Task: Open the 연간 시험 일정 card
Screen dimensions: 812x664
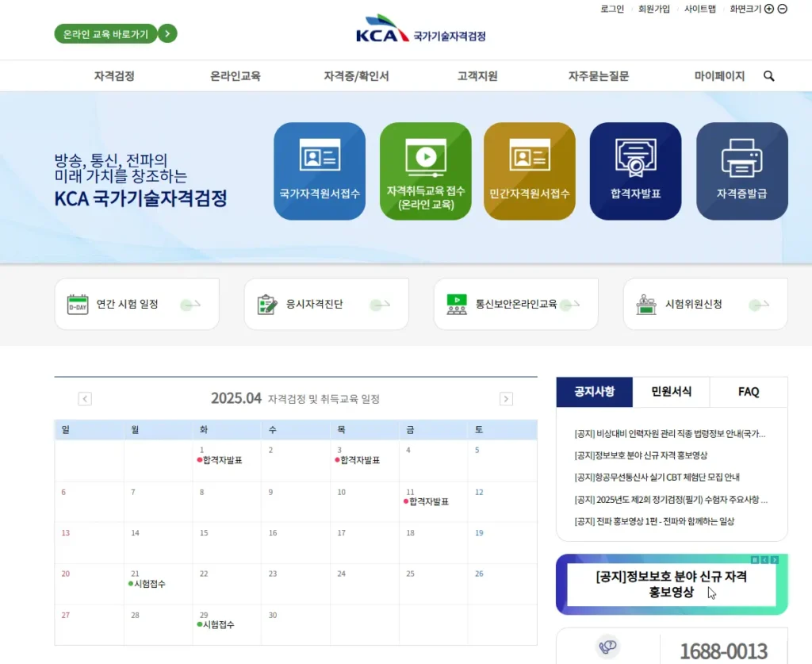Action: pos(136,304)
